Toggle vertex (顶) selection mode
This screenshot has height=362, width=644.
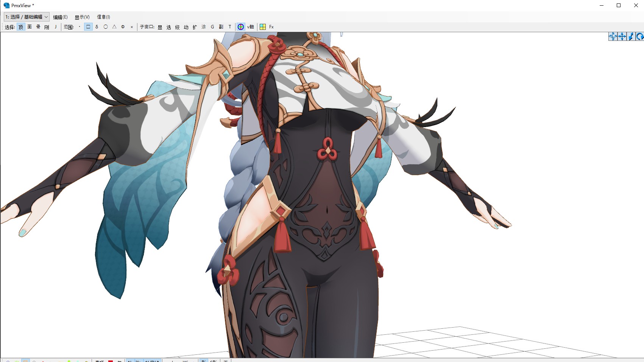tap(21, 27)
